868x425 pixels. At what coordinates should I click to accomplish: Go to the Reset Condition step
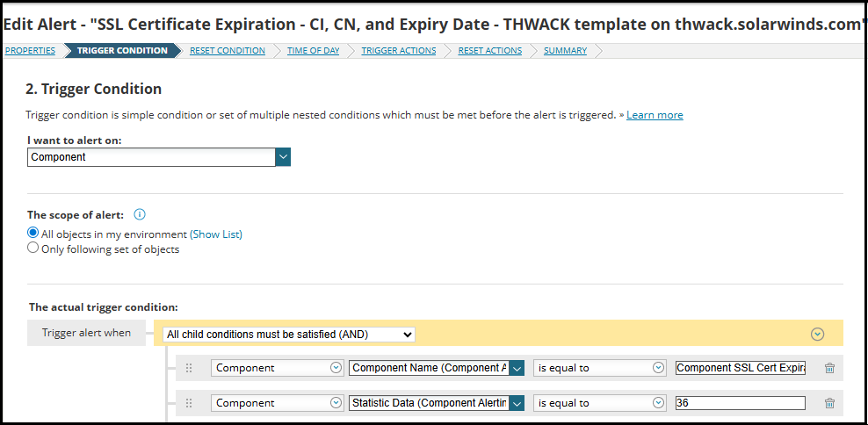point(228,50)
